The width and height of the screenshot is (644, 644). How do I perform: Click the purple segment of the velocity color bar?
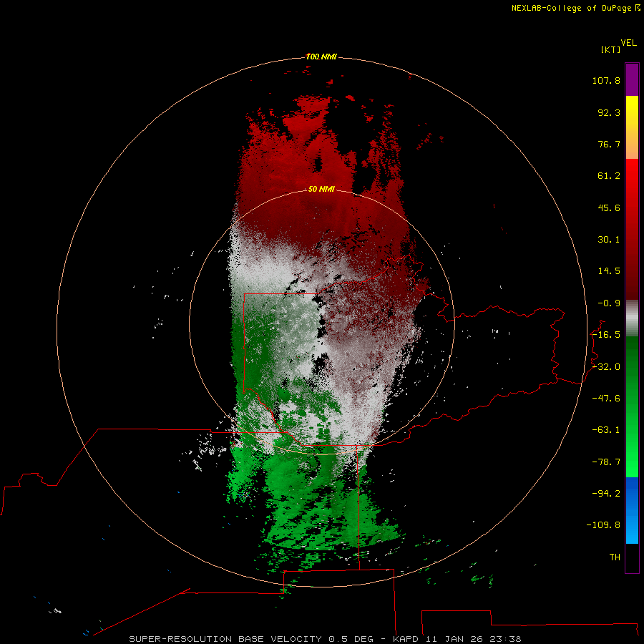(632, 79)
